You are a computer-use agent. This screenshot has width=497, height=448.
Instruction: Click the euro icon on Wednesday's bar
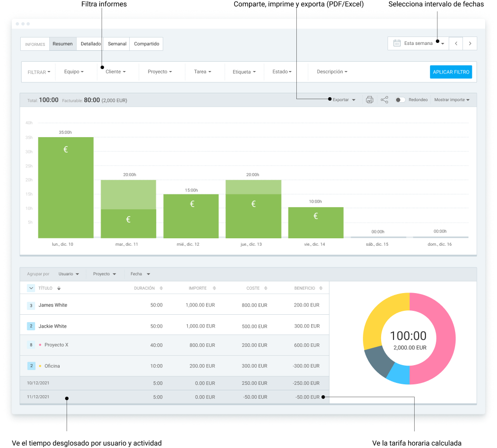pyautogui.click(x=192, y=204)
